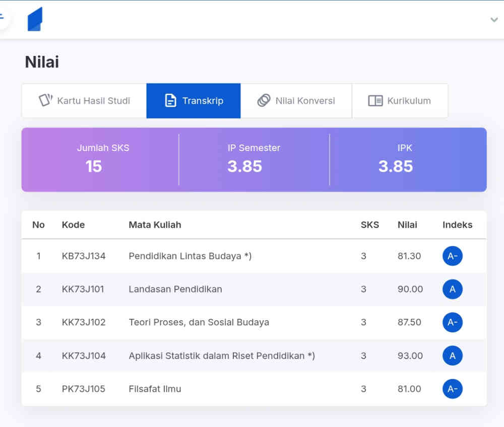Click the cards icon on Kartu Hasil Studi

tap(46, 100)
